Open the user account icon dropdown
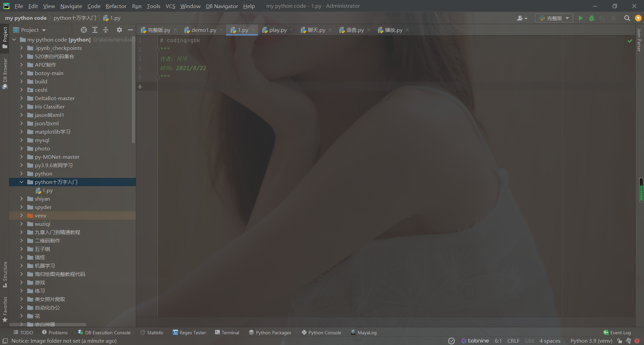This screenshot has width=644, height=345. coord(522,18)
